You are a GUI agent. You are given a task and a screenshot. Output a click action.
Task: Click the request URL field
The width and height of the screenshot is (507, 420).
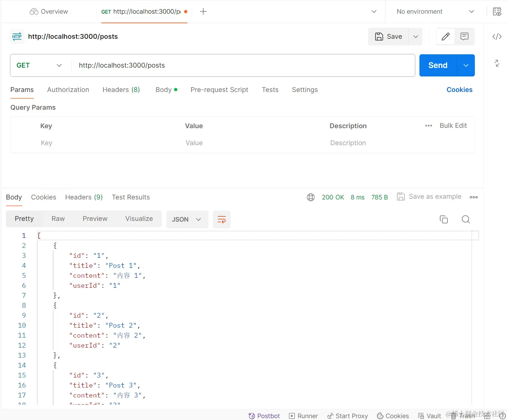[243, 65]
